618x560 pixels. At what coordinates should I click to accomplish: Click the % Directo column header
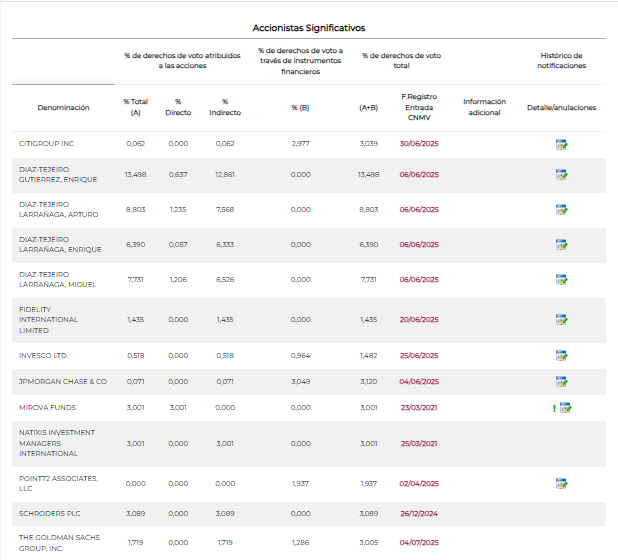[x=178, y=107]
